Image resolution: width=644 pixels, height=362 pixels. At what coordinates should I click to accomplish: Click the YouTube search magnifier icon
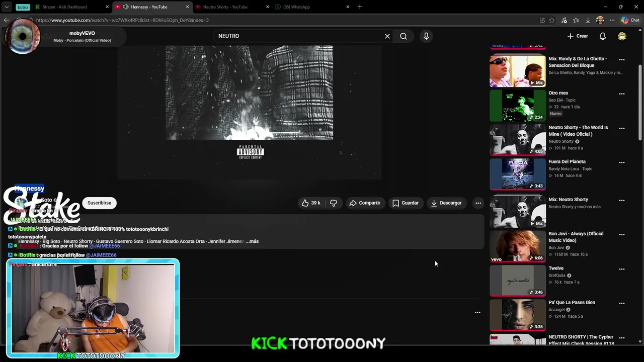coord(404,36)
